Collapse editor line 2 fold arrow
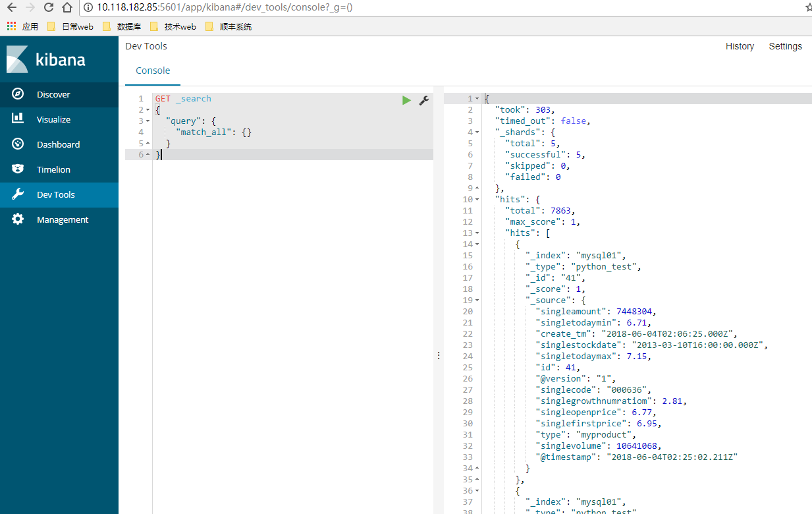812x514 pixels. 148,109
